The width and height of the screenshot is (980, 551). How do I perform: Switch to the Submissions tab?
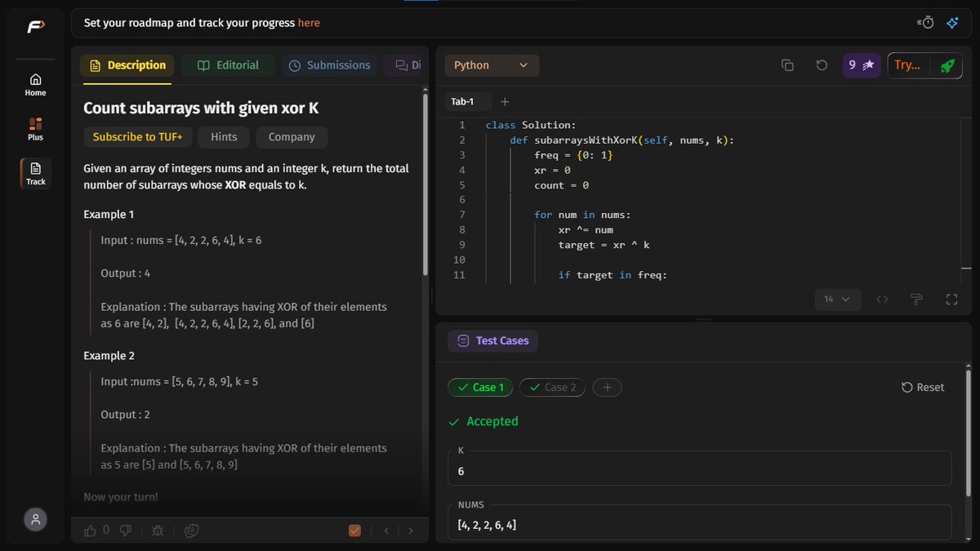[x=330, y=65]
